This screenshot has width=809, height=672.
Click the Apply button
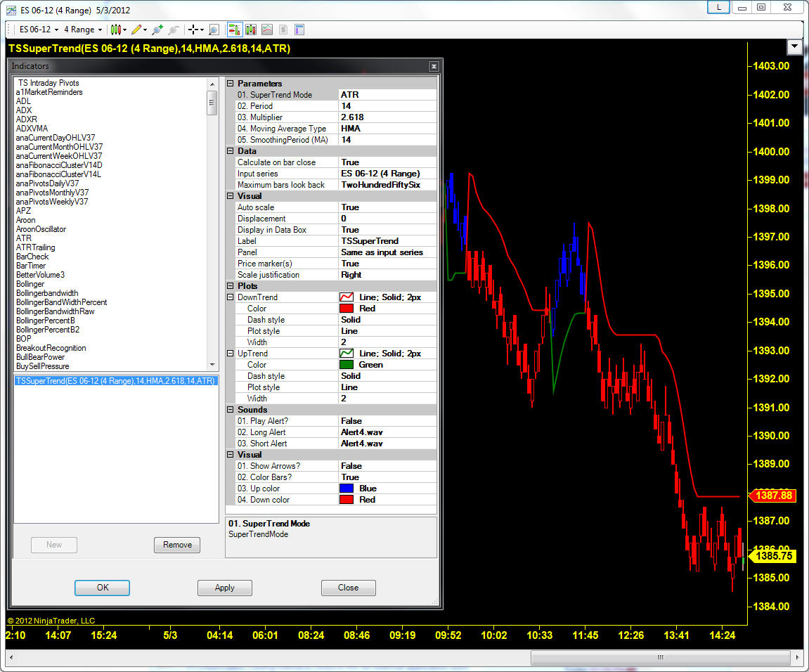tap(224, 588)
